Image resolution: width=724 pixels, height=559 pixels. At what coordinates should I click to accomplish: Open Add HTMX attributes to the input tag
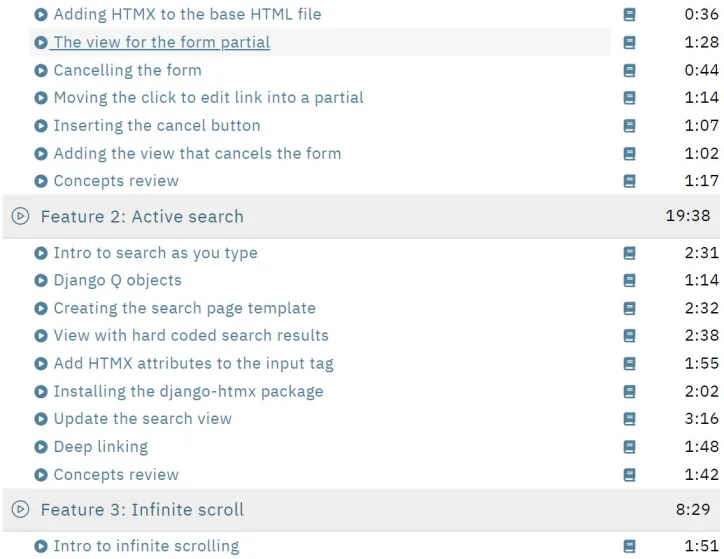193,363
